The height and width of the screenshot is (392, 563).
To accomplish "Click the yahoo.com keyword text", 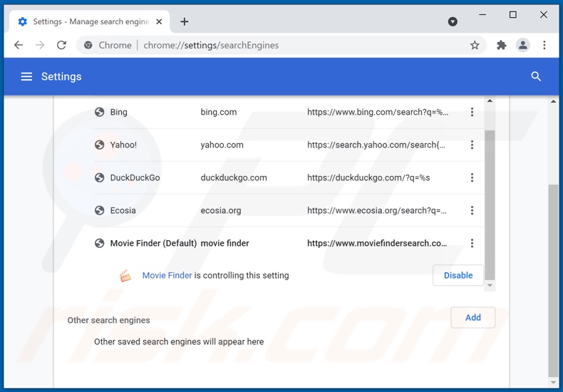I will click(x=222, y=145).
